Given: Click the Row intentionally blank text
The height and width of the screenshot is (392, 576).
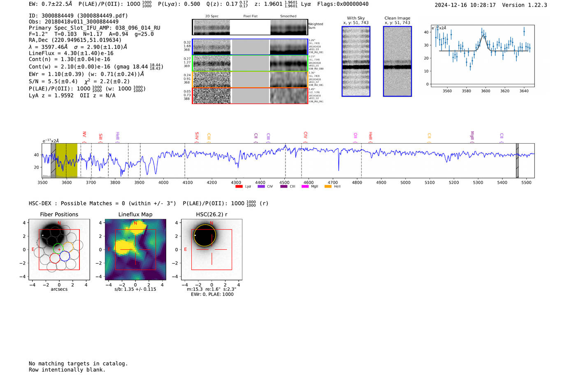Looking at the screenshot, I should (x=67, y=370).
